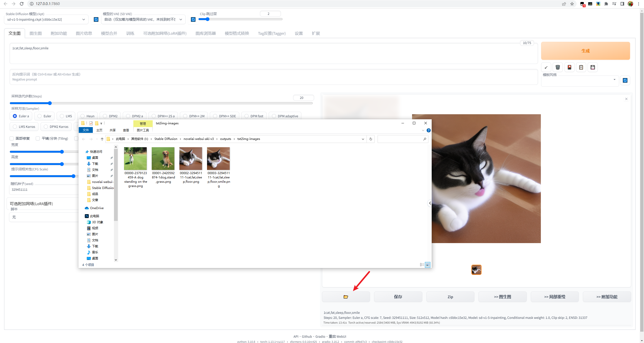Viewport: 644px width, 343px height.
Task: Open the SD VAE model dropdown
Action: 143,19
